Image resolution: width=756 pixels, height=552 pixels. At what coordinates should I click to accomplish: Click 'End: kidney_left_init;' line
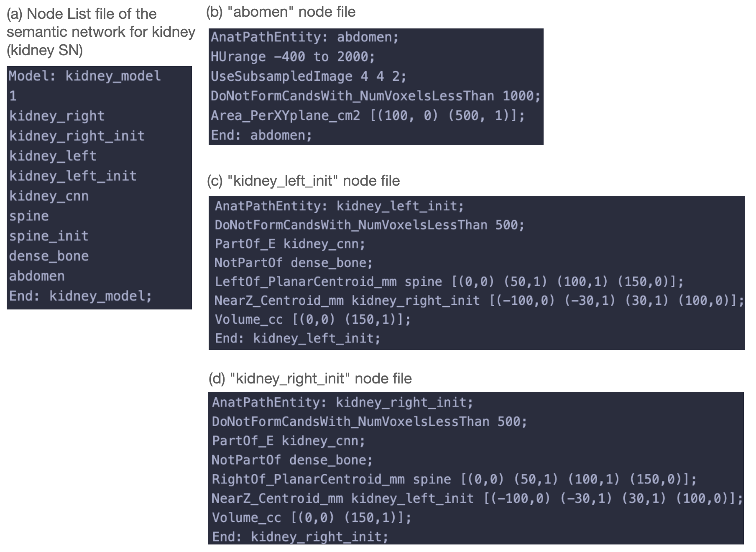[x=298, y=338]
